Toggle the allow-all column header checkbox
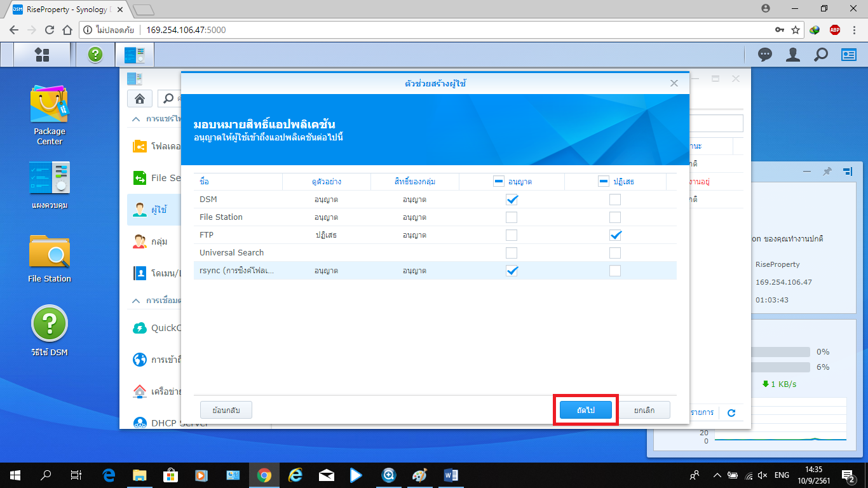This screenshot has width=868, height=488. pyautogui.click(x=499, y=182)
